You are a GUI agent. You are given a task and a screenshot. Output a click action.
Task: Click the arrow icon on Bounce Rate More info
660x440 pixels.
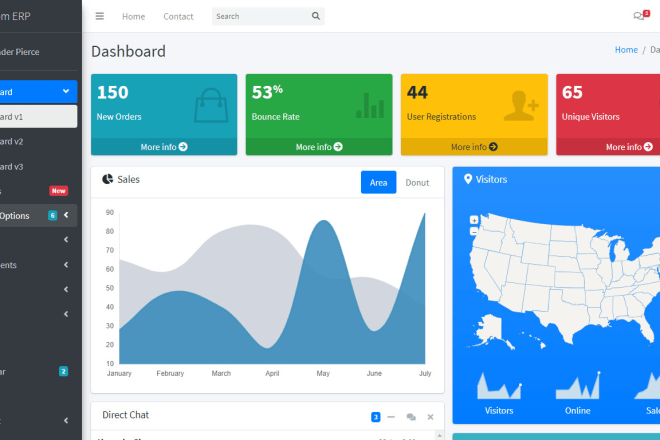[x=338, y=147]
